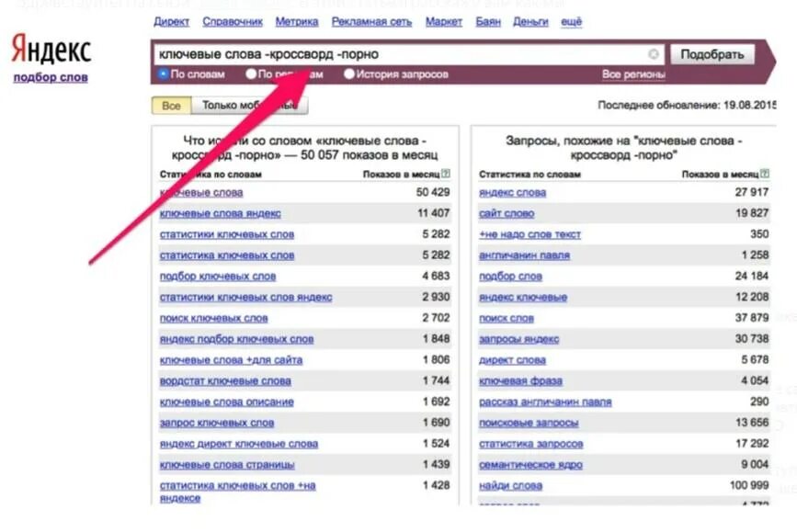This screenshot has height=532, width=797.
Task: Select the По регионам radio button
Action: 251,74
